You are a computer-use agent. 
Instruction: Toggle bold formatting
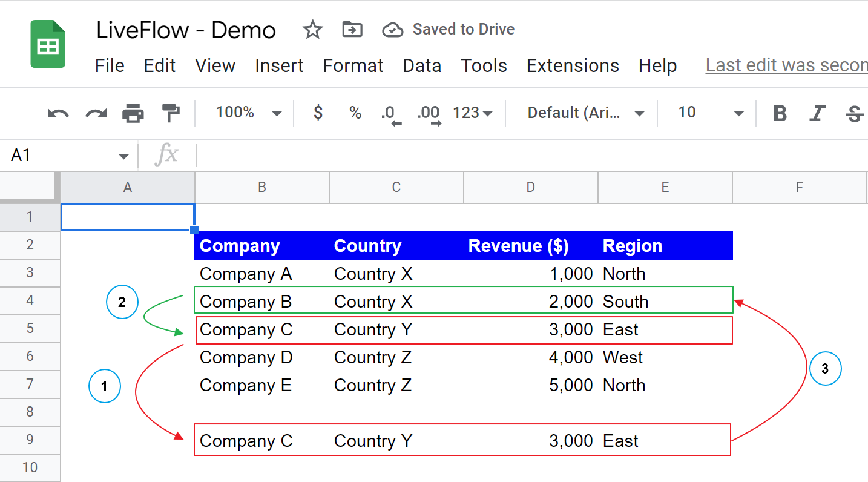coord(779,113)
